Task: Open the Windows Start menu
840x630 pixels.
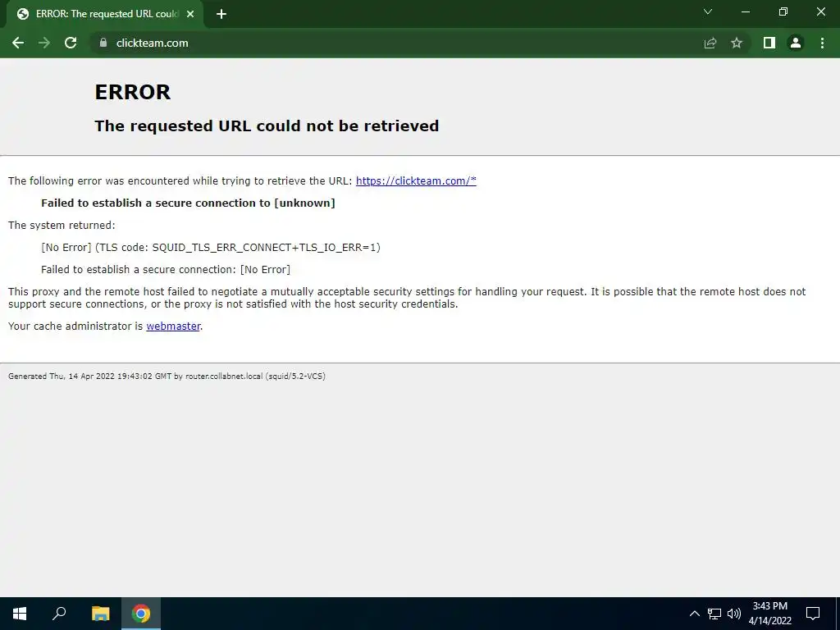Action: 20,614
